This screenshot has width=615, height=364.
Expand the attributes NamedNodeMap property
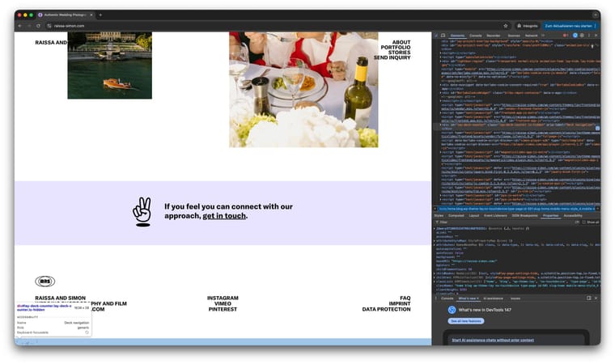click(435, 245)
